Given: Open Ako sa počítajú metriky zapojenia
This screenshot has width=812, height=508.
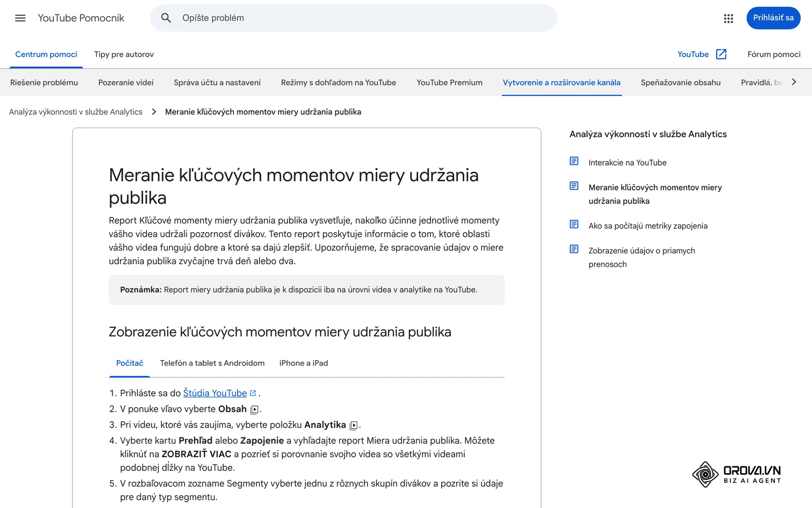Looking at the screenshot, I should 648,226.
